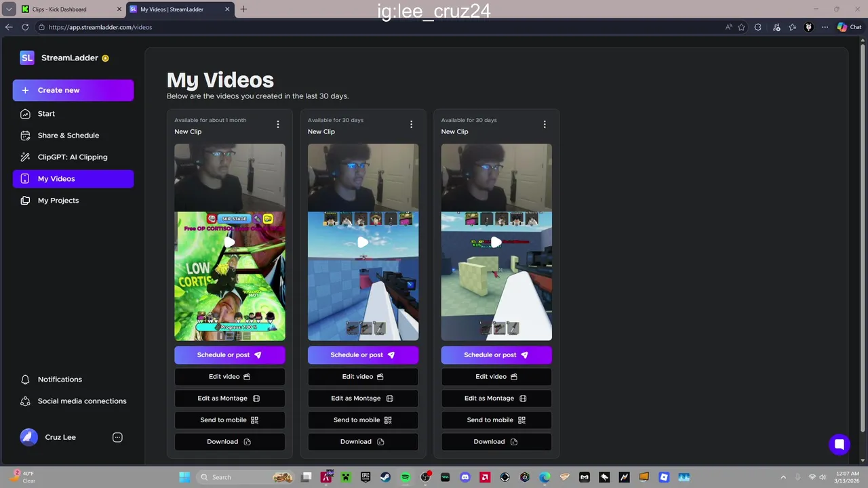Send third clip to mobile
Screen dimensions: 868x488
point(496,420)
